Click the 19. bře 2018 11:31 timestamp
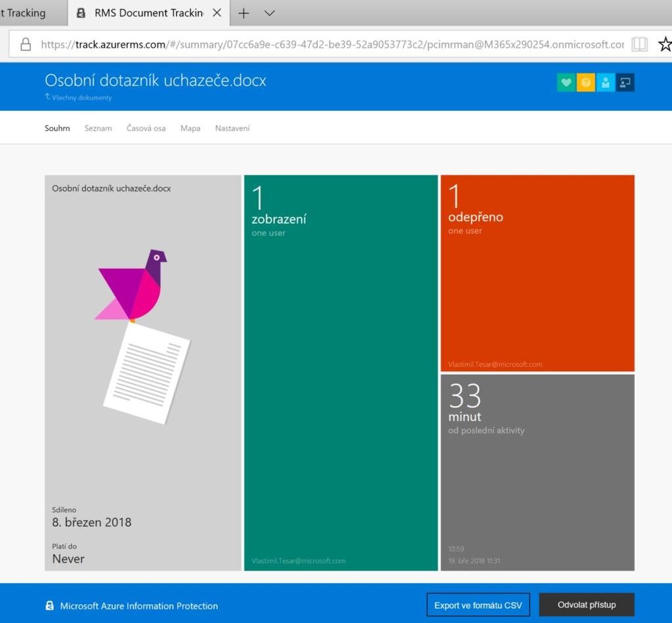 click(x=474, y=561)
